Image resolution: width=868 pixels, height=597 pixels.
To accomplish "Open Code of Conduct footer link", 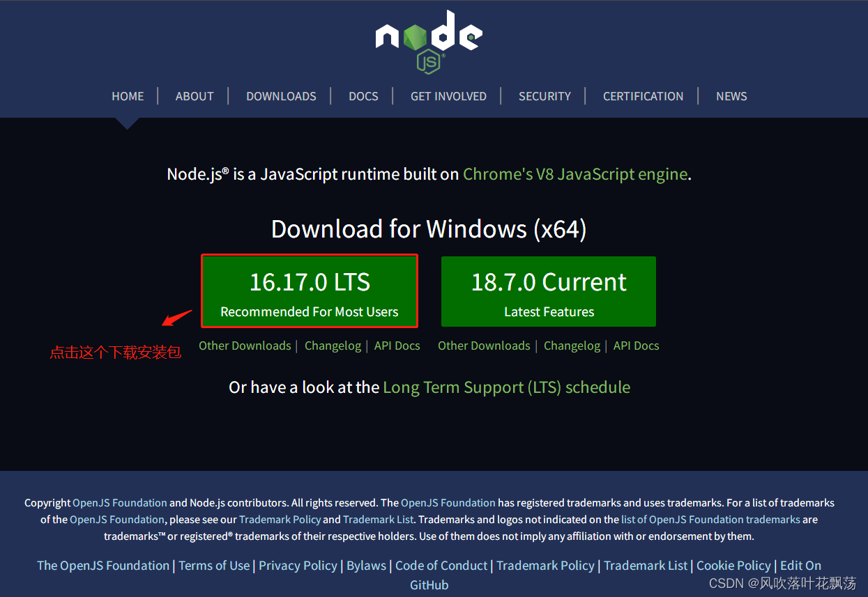I will [441, 566].
